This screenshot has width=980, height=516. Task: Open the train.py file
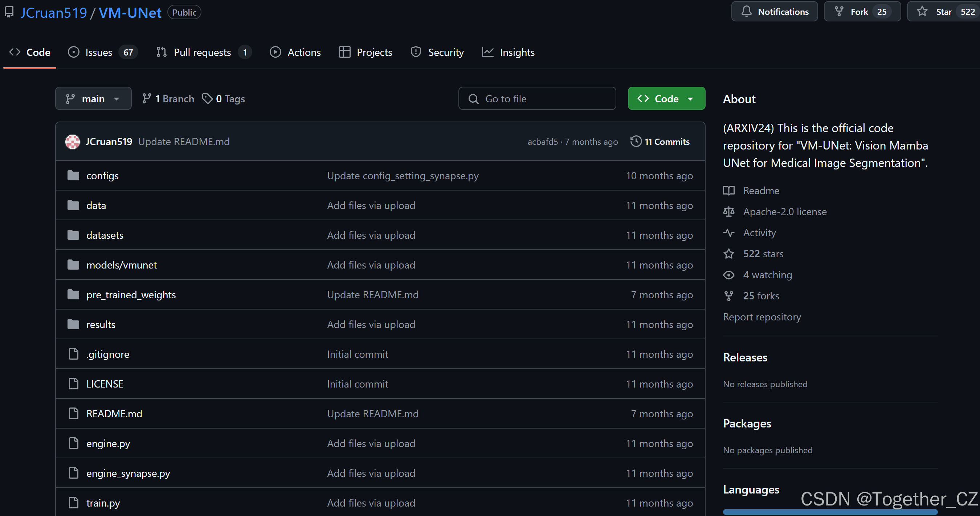(103, 503)
